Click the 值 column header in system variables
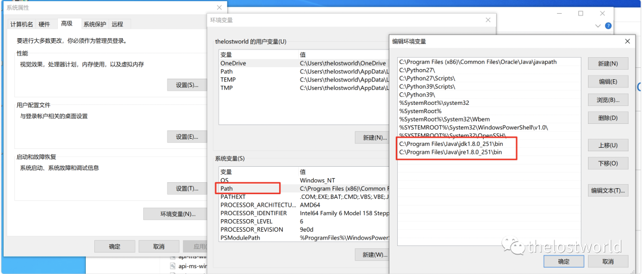Viewport: 644px width, 274px height. [x=344, y=172]
